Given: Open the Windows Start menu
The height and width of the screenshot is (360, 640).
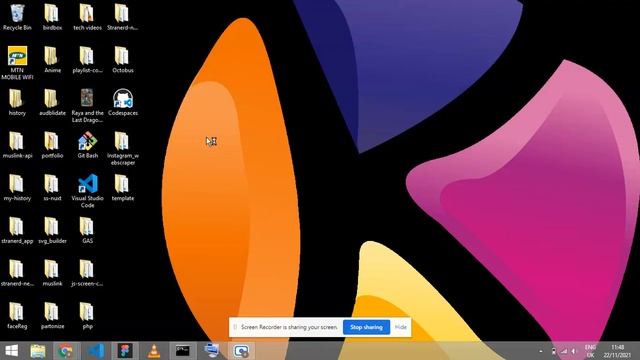Looking at the screenshot, I should click(12, 351).
